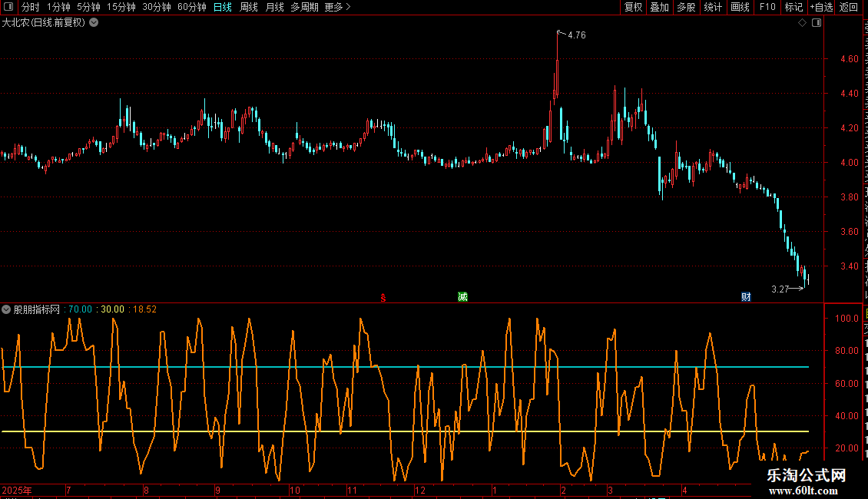This screenshot has width=868, height=499.
Task: Toggle the chart side panel icon
Action: (x=817, y=23)
